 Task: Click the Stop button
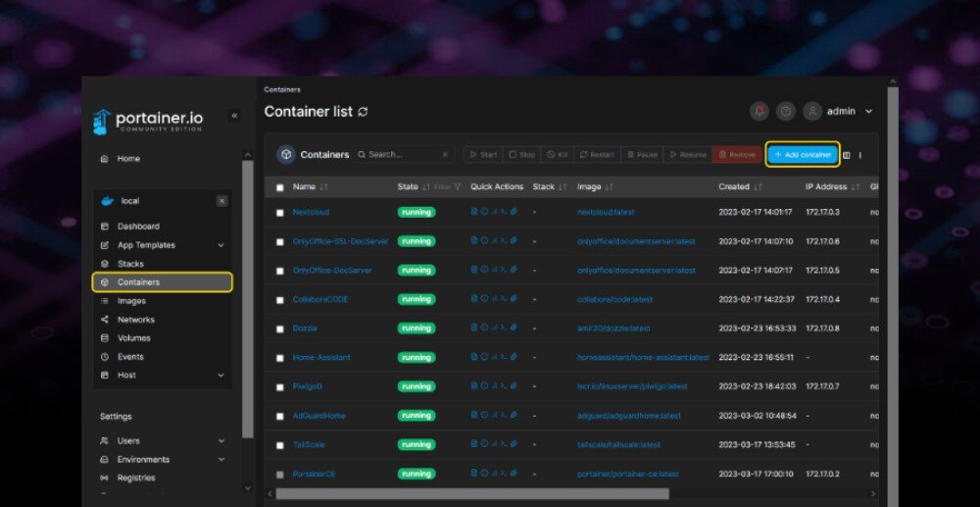[522, 154]
